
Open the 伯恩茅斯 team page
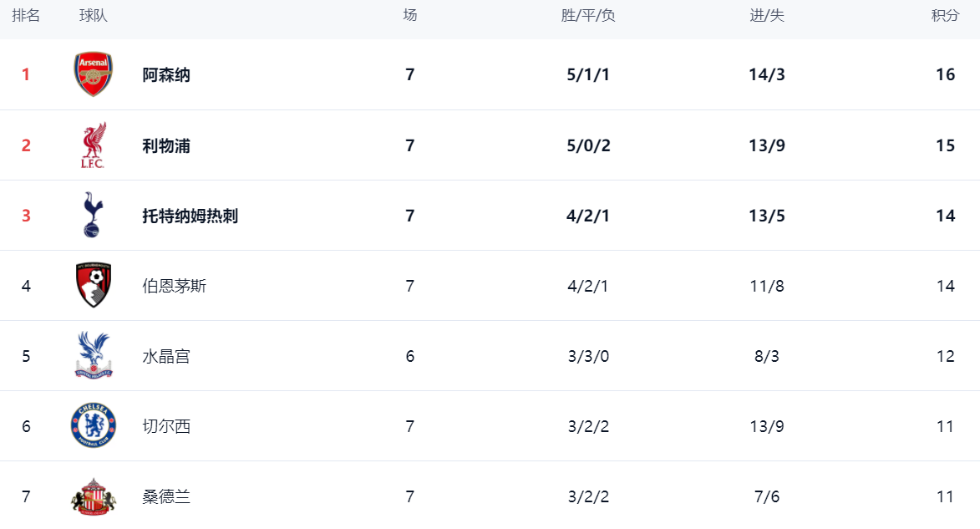175,286
